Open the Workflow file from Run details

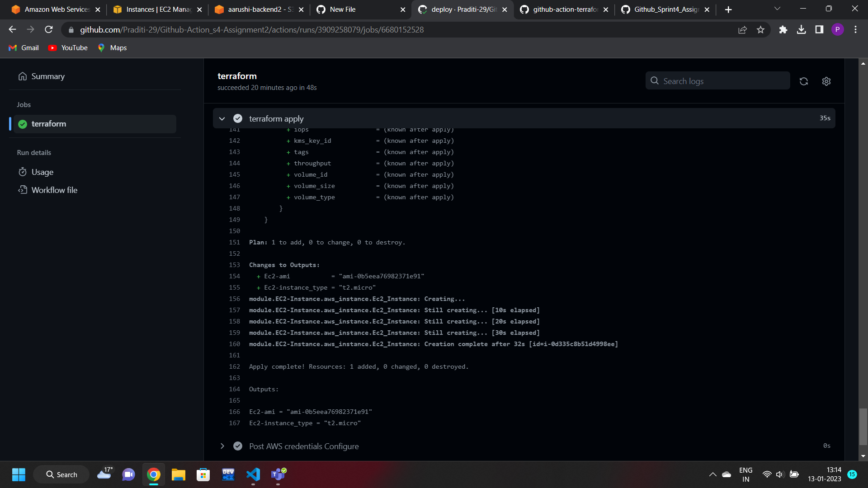54,190
